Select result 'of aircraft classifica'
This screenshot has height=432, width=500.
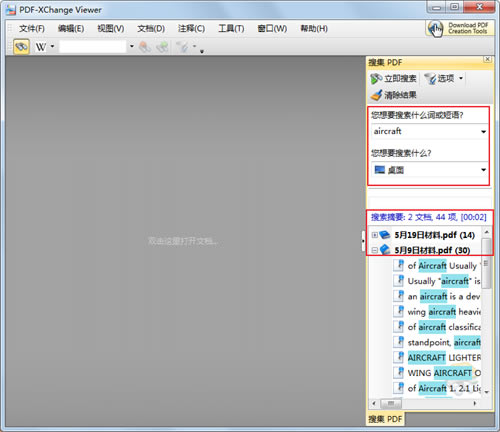[x=444, y=327]
